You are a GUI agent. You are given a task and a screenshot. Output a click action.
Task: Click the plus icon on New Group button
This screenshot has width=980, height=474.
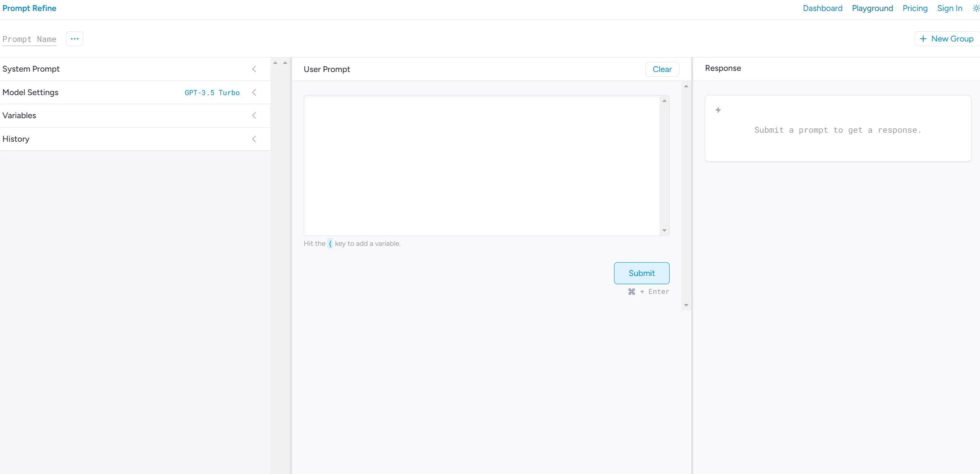point(923,39)
